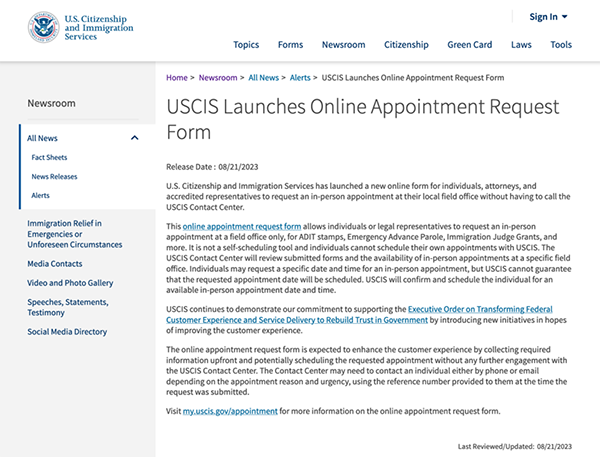Open Alerts in the sidebar

(41, 195)
